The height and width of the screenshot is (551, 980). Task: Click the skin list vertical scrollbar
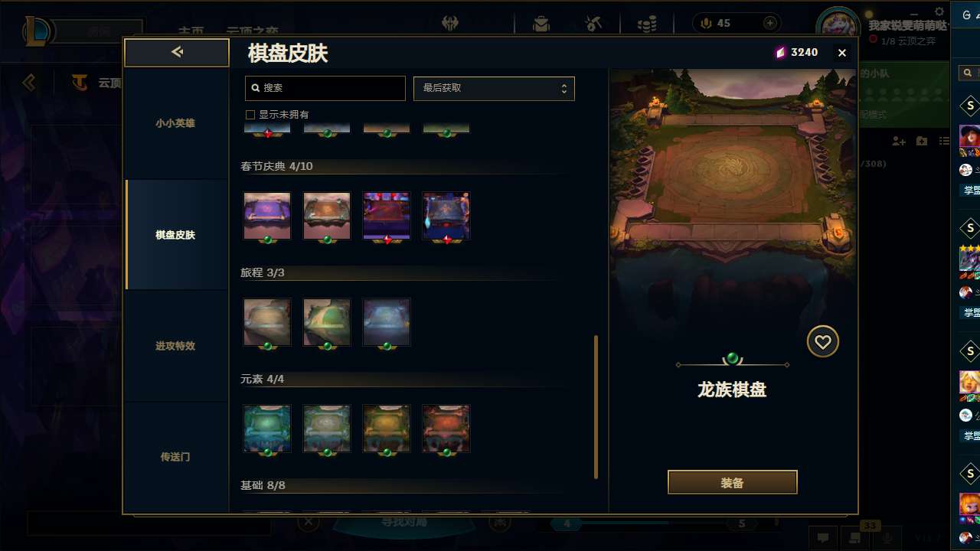tap(596, 406)
